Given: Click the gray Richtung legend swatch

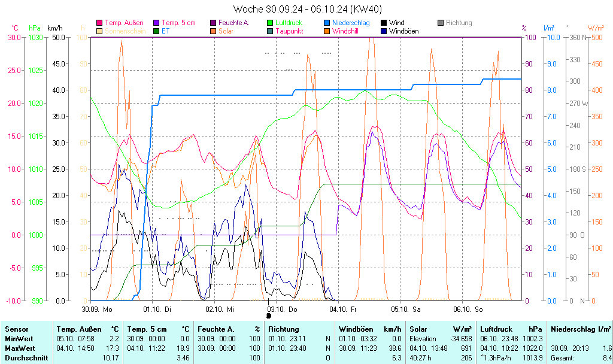Looking at the screenshot, I should pos(441,23).
